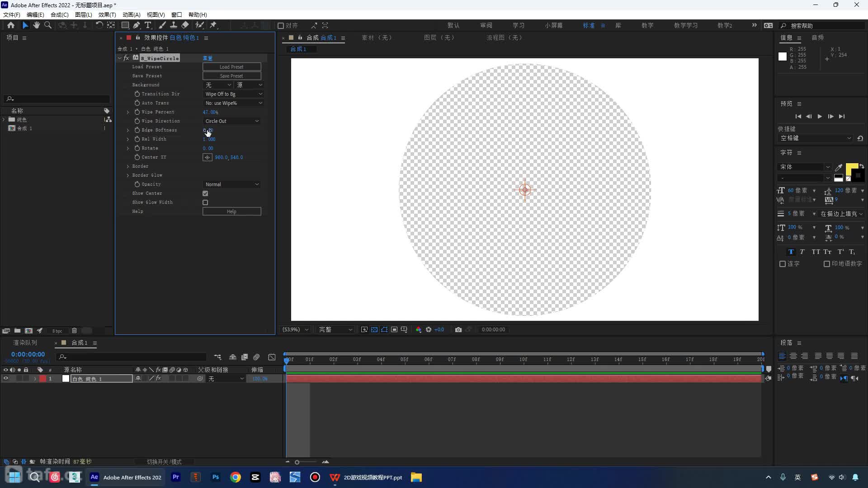Image resolution: width=868 pixels, height=488 pixels.
Task: Select the Pen tool
Action: coord(137,25)
